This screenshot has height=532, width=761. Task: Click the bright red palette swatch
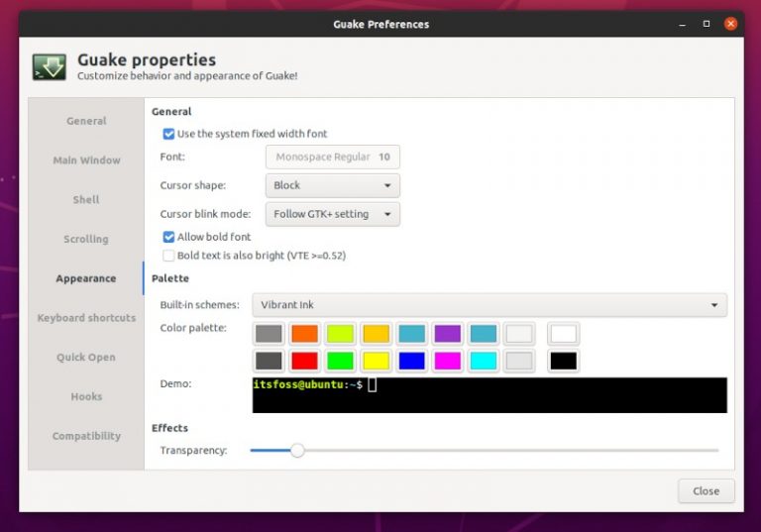304,361
